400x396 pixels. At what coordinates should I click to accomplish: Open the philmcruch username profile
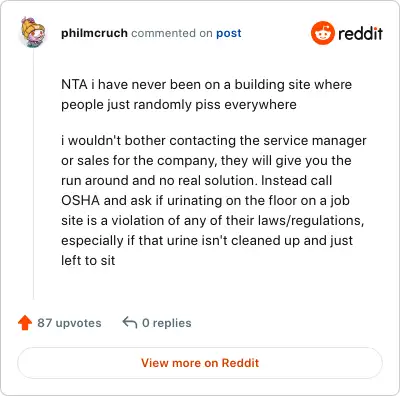click(x=94, y=33)
